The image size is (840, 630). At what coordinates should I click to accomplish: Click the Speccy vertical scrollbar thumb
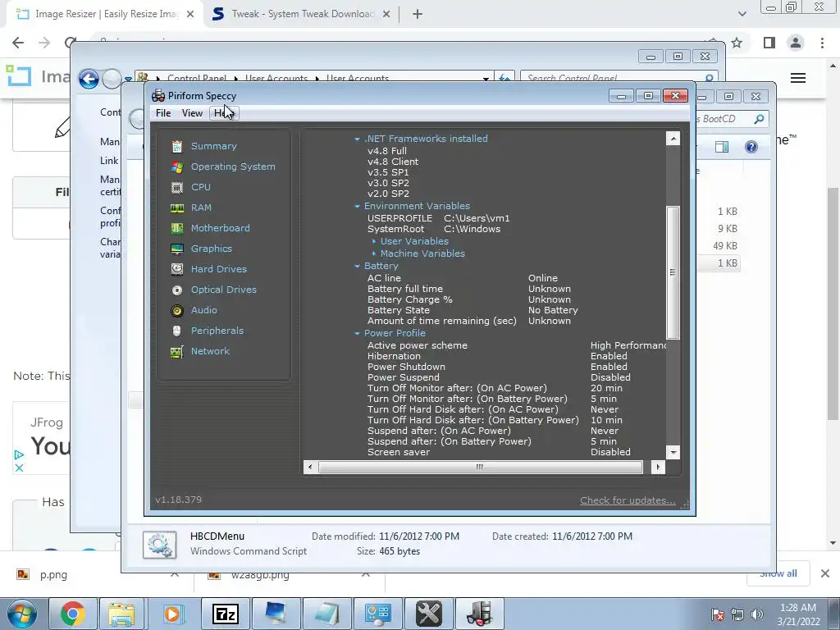pyautogui.click(x=673, y=272)
